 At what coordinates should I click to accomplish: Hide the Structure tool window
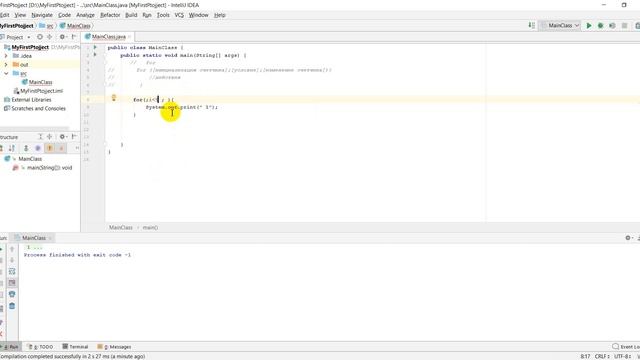[x=74, y=137]
